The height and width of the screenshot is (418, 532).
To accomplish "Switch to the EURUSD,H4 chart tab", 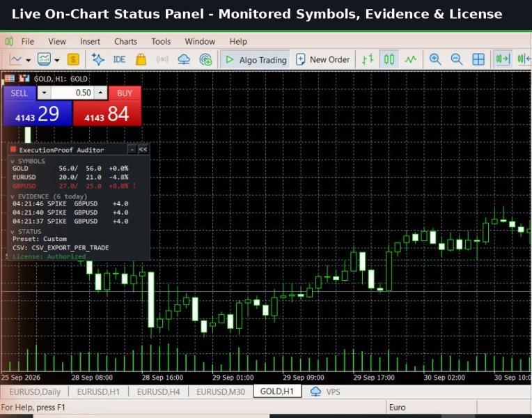I will [159, 392].
